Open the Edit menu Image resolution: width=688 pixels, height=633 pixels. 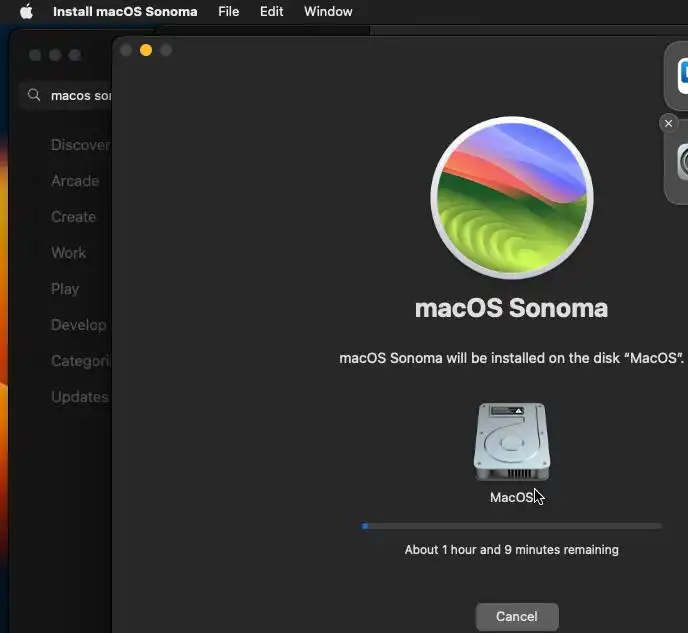coord(271,11)
